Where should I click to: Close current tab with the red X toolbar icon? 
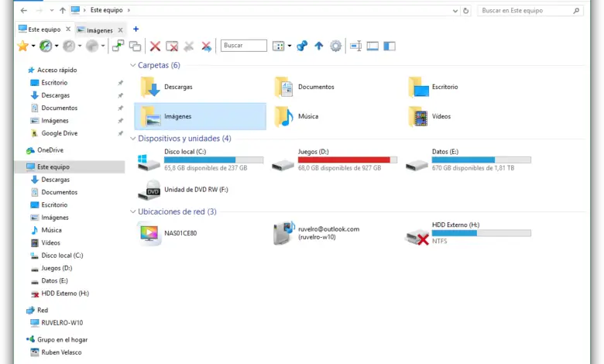(155, 46)
